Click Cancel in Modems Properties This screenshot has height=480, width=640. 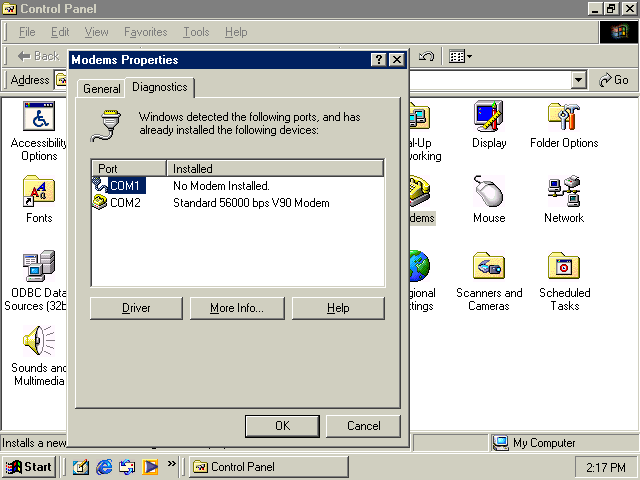pyautogui.click(x=363, y=426)
